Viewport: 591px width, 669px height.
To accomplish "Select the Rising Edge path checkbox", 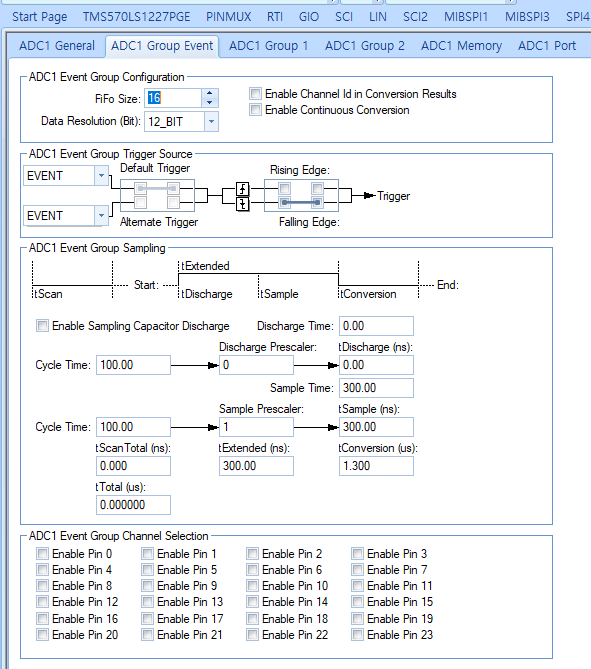I will pos(284,188).
